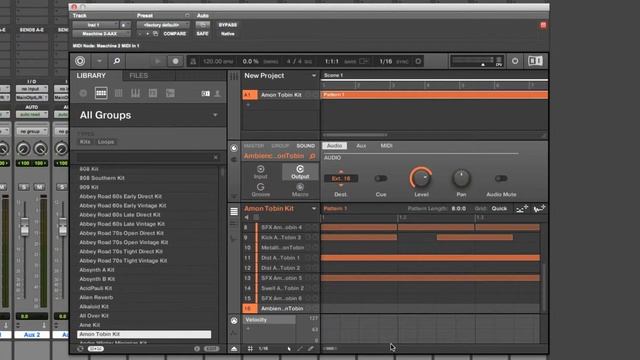Open the factory default preset dropdown
Image resolution: width=640 pixels, height=360 pixels.
163,25
